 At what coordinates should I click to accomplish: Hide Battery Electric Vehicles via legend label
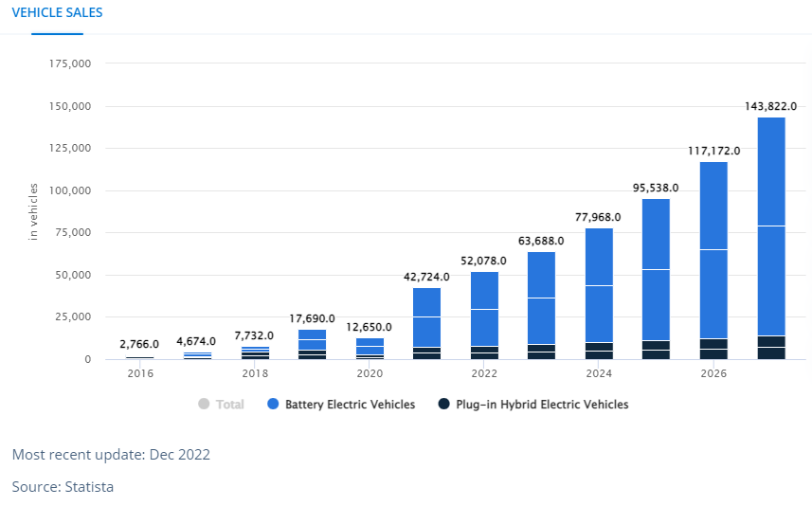[x=350, y=405]
